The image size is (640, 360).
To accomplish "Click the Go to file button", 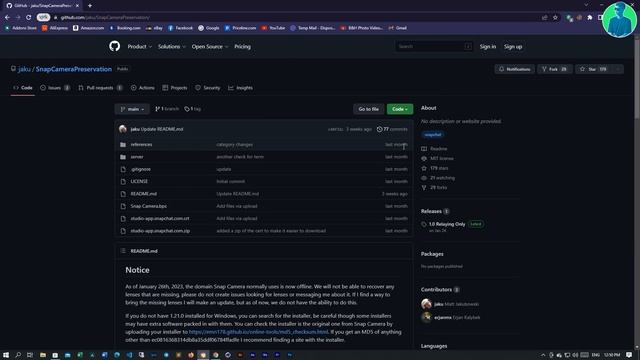I will tap(369, 109).
